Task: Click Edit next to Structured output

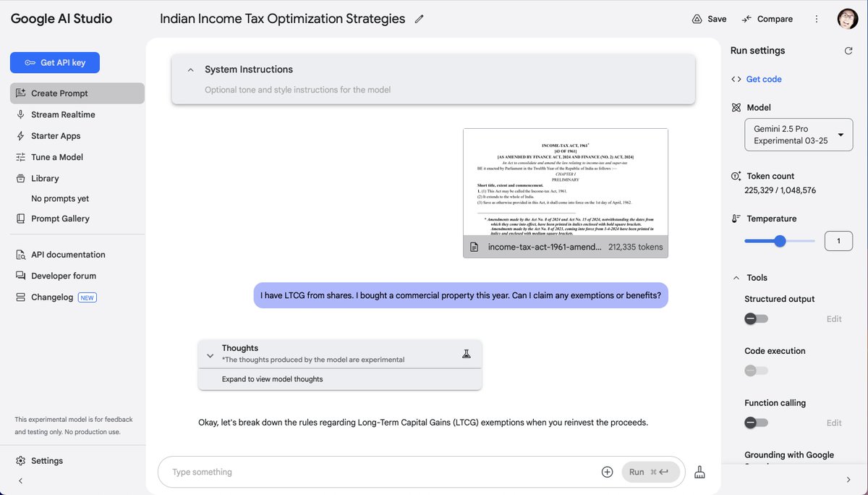Action: [x=834, y=319]
